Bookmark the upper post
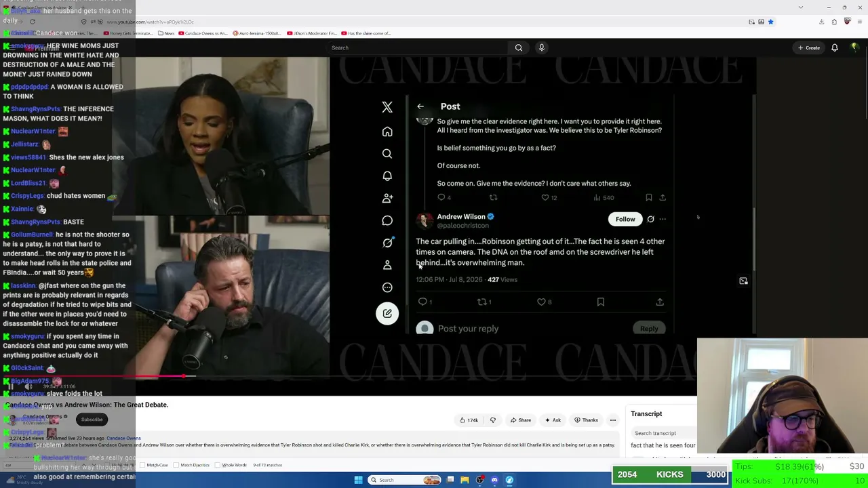Image resolution: width=868 pixels, height=488 pixels. [649, 197]
